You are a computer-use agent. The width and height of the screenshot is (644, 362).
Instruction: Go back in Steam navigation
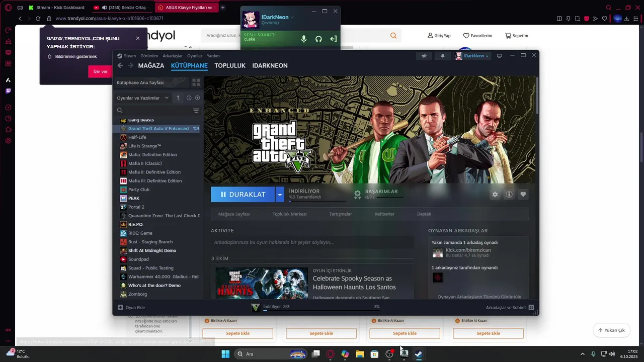120,65
